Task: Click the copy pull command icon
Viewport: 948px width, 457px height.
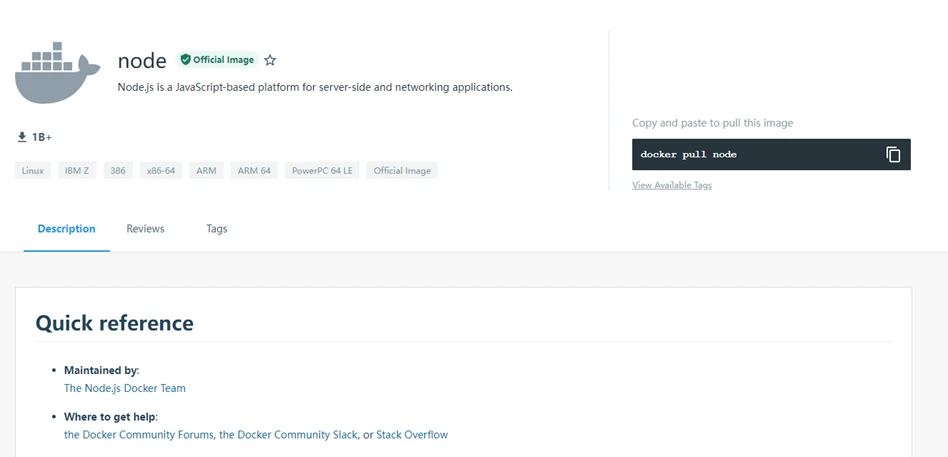Action: click(893, 154)
